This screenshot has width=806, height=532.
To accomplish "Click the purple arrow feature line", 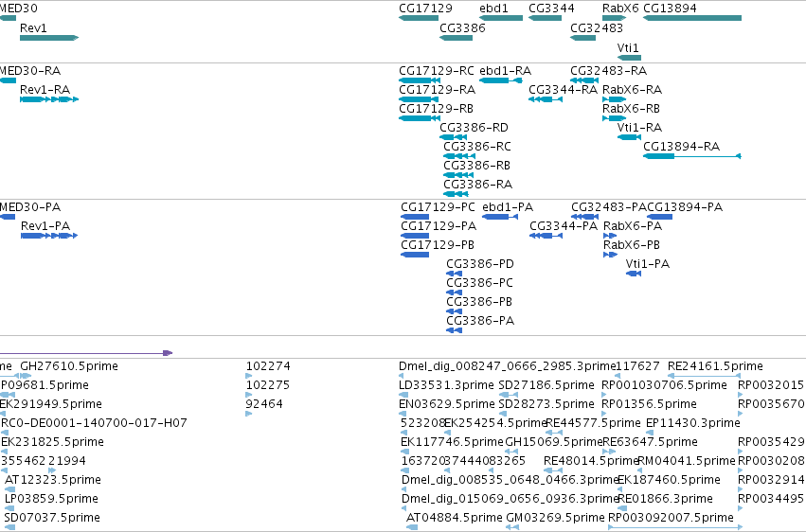I will pos(86,353).
